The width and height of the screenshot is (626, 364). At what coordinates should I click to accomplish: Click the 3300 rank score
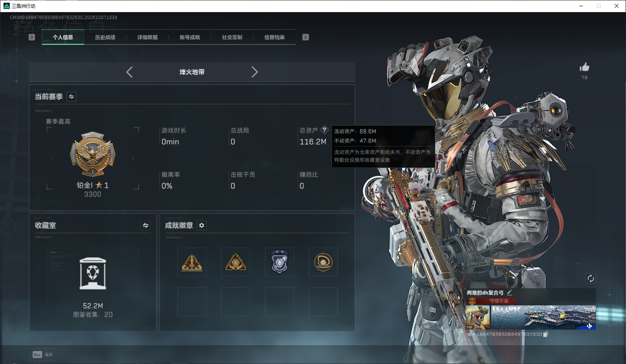click(x=93, y=194)
